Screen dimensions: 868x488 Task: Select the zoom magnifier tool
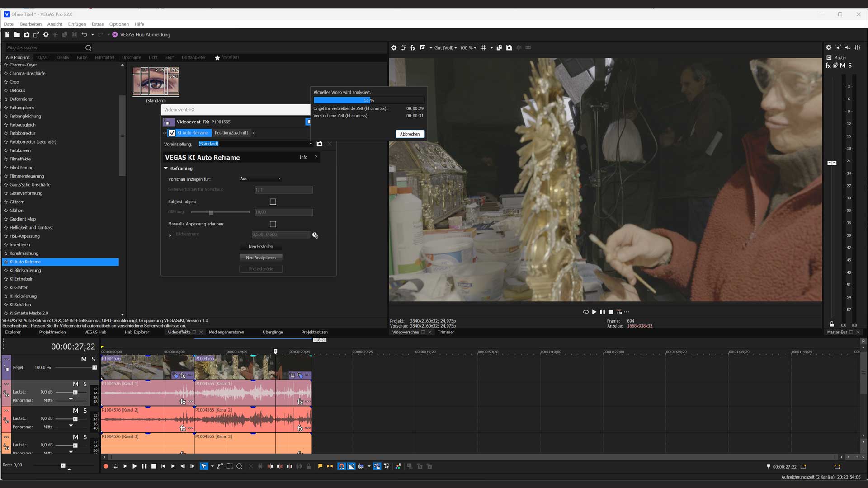pyautogui.click(x=239, y=466)
